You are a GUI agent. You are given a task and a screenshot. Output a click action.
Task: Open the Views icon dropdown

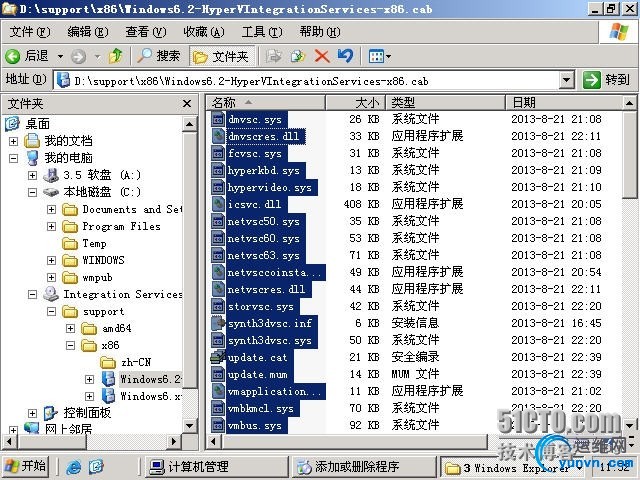point(380,56)
